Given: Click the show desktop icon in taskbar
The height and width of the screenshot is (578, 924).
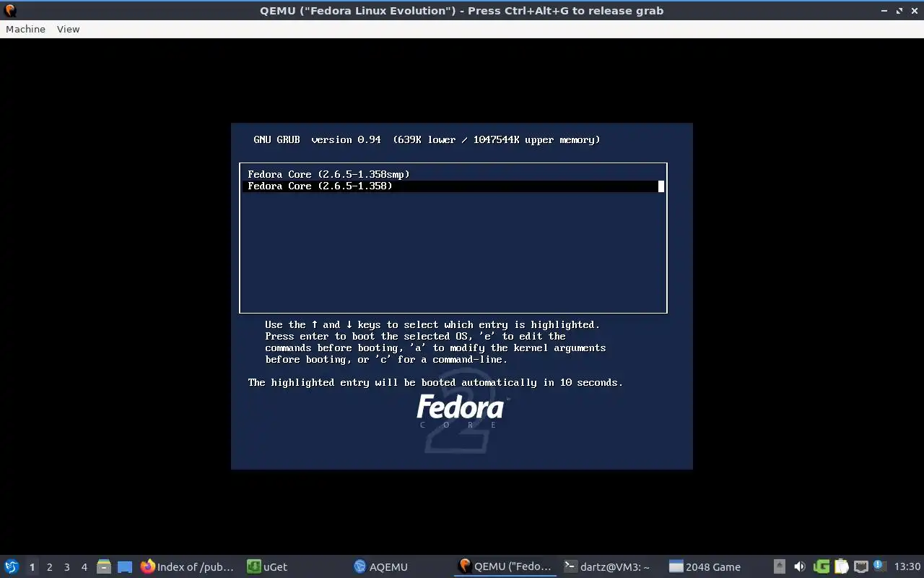Looking at the screenshot, I should [125, 567].
